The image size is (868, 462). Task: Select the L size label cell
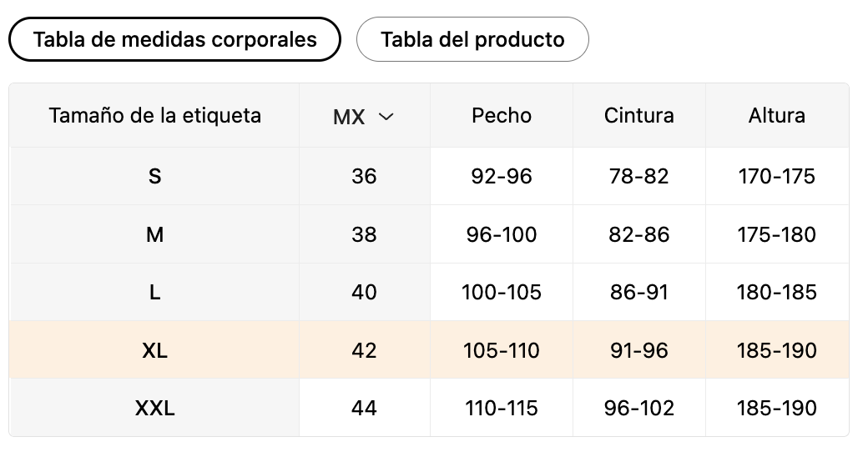[154, 292]
